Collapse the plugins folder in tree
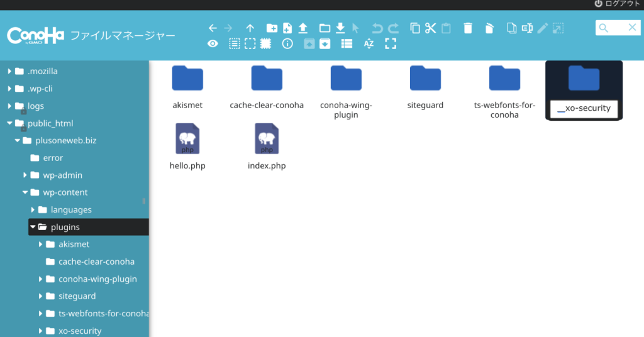Viewport: 644px width, 337px height. coord(33,227)
